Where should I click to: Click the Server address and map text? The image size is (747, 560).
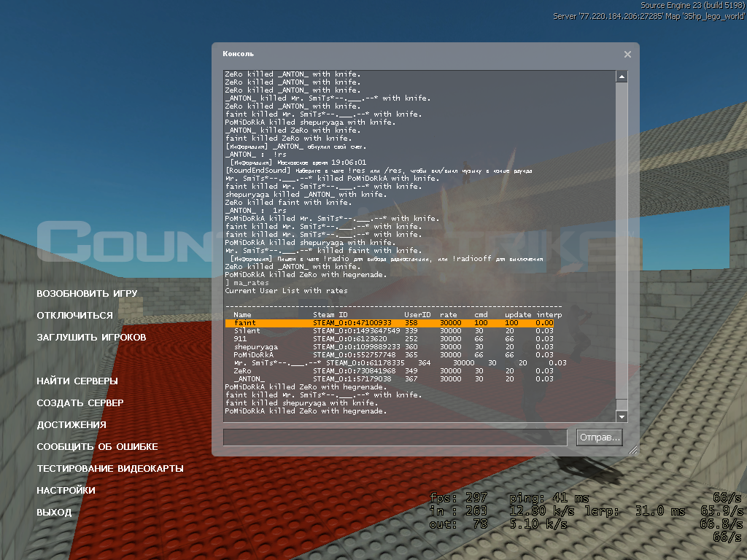pyautogui.click(x=649, y=16)
